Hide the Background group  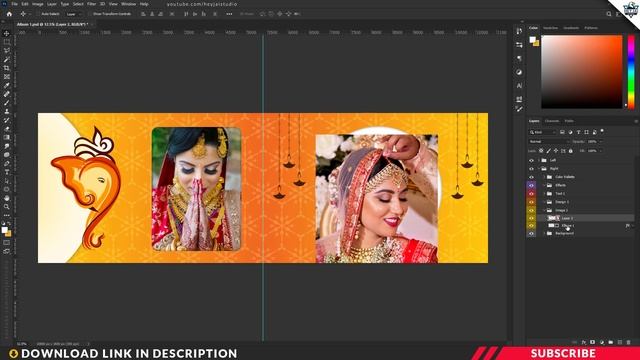[x=531, y=233]
